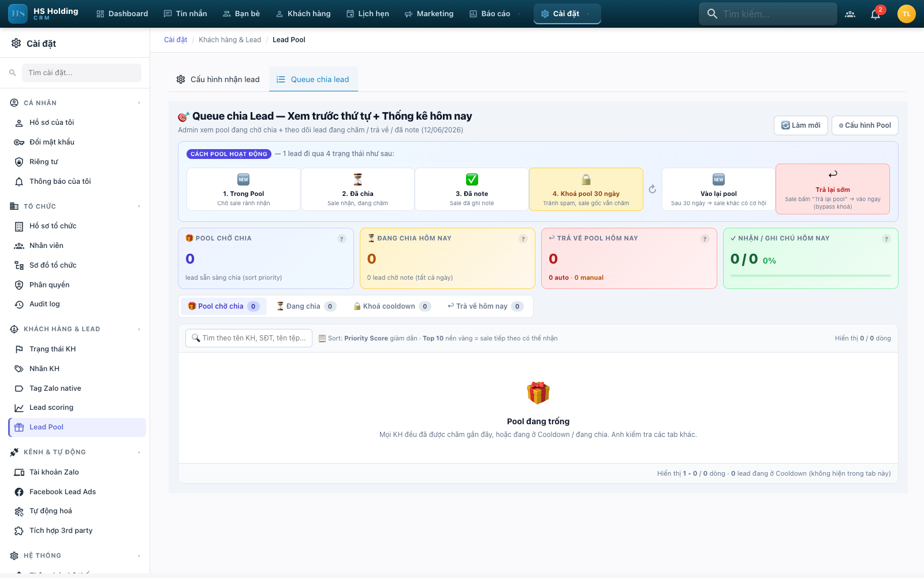The height and width of the screenshot is (578, 924).
Task: Click the Trả lại sớm step card
Action: (833, 189)
